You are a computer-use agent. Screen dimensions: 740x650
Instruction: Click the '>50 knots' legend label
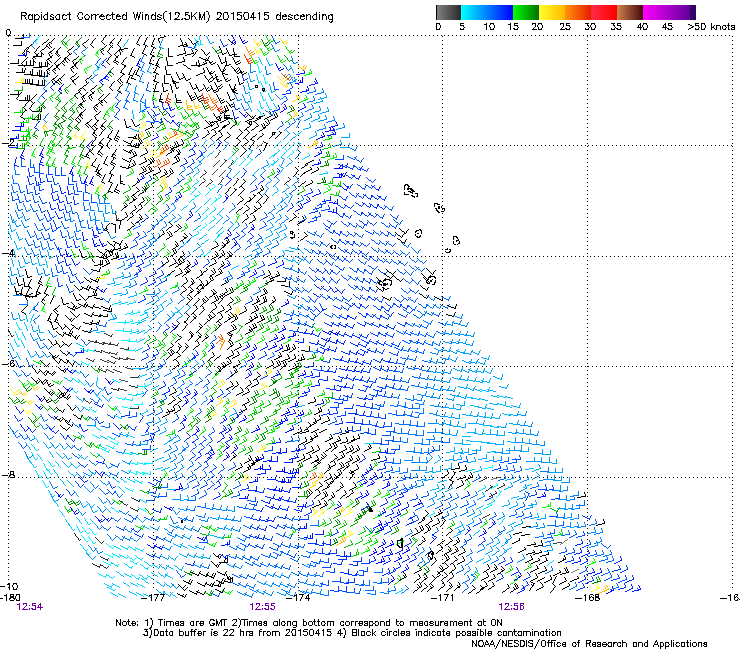(x=711, y=27)
